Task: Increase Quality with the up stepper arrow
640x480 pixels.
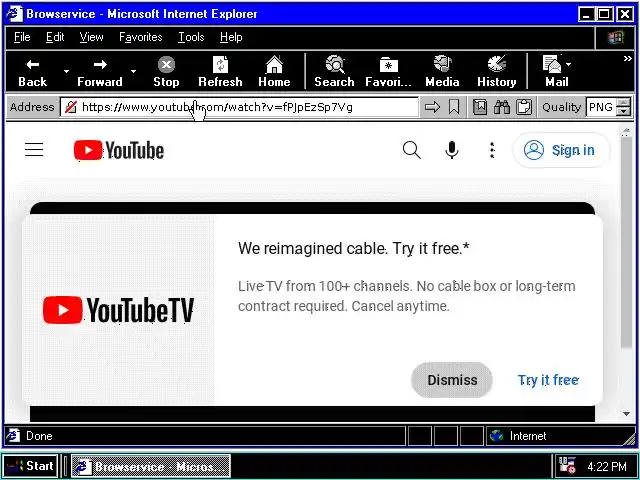Action: pos(623,103)
